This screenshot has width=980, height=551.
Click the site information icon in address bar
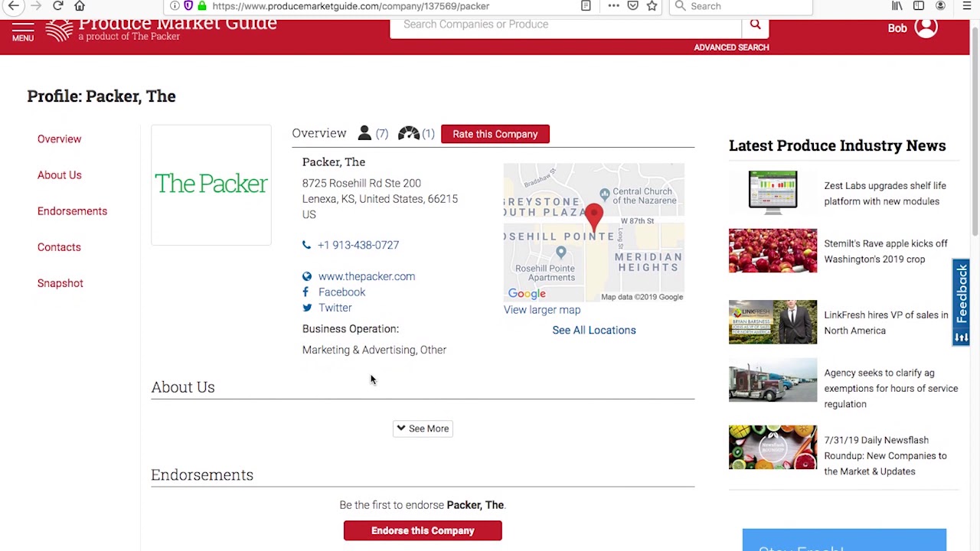[x=175, y=6]
